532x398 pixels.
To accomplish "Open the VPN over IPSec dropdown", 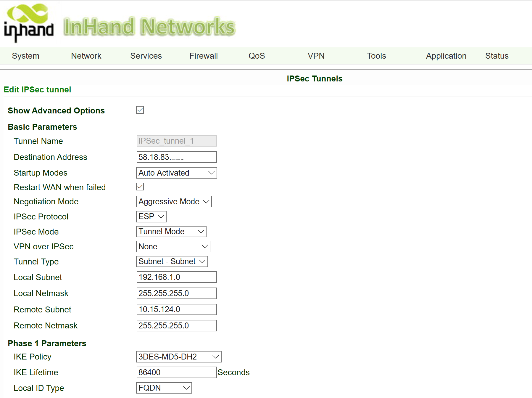I will coord(173,247).
